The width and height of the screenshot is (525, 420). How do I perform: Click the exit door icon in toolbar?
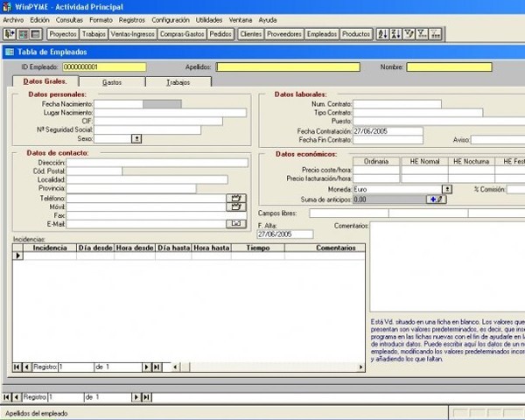10,34
